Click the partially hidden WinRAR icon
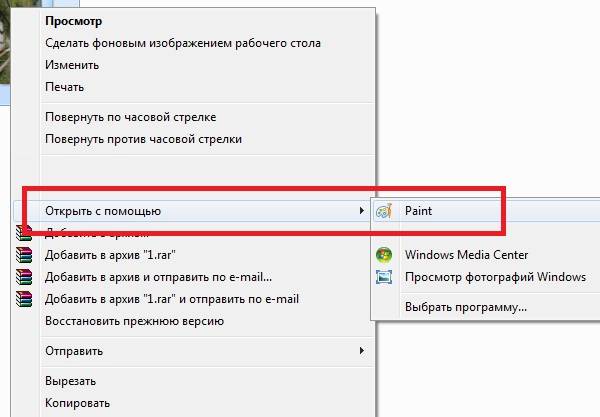 pyautogui.click(x=24, y=233)
